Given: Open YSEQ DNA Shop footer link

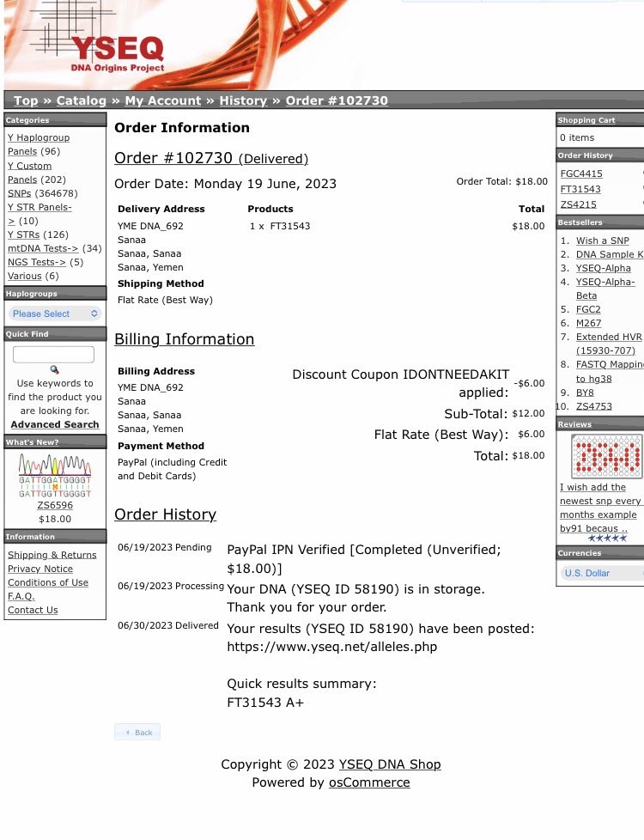Looking at the screenshot, I should click(x=390, y=764).
